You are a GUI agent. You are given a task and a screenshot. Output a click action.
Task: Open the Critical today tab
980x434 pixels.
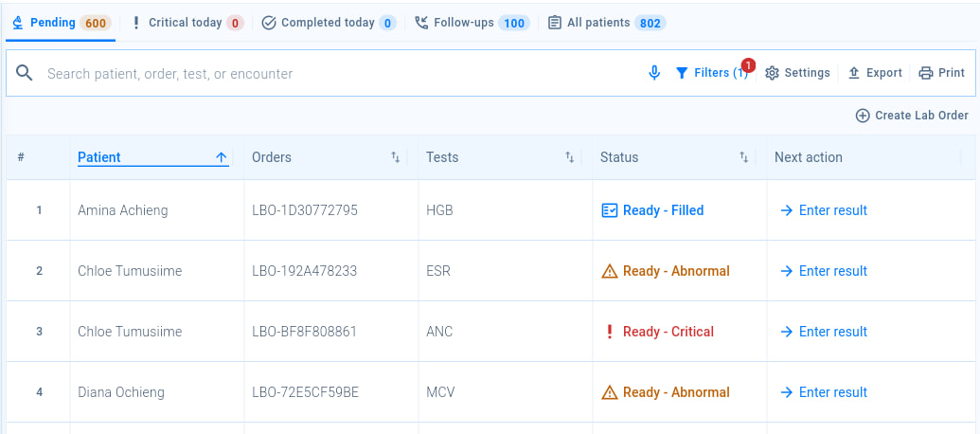coord(187,23)
